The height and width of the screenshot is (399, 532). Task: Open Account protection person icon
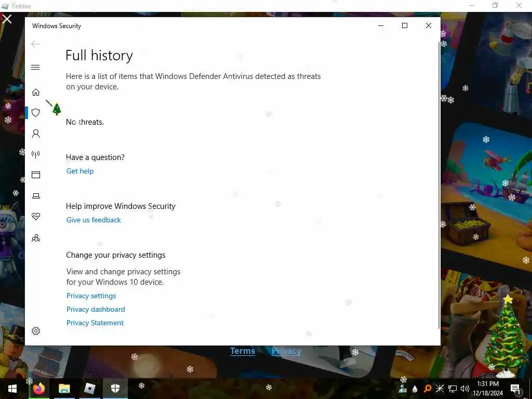[36, 134]
